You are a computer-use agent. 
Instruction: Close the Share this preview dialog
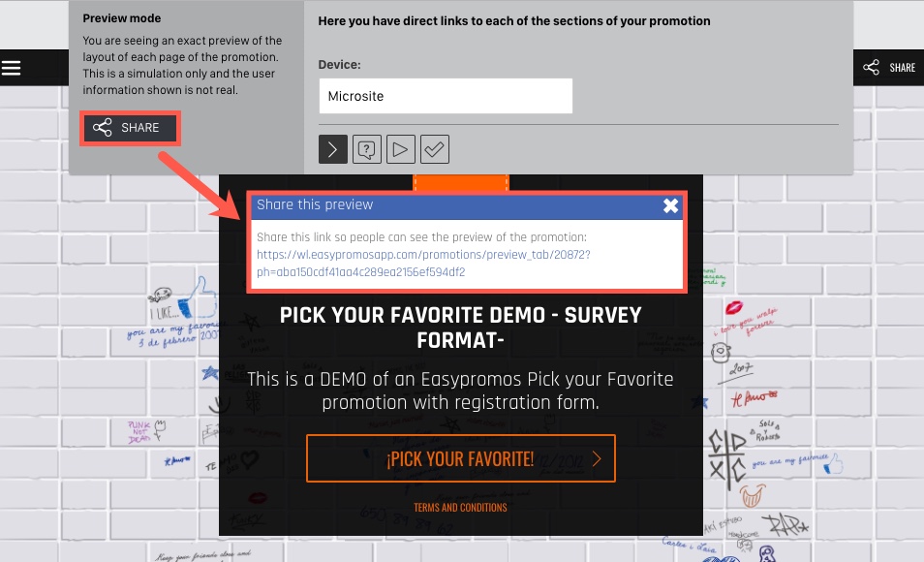tap(670, 205)
